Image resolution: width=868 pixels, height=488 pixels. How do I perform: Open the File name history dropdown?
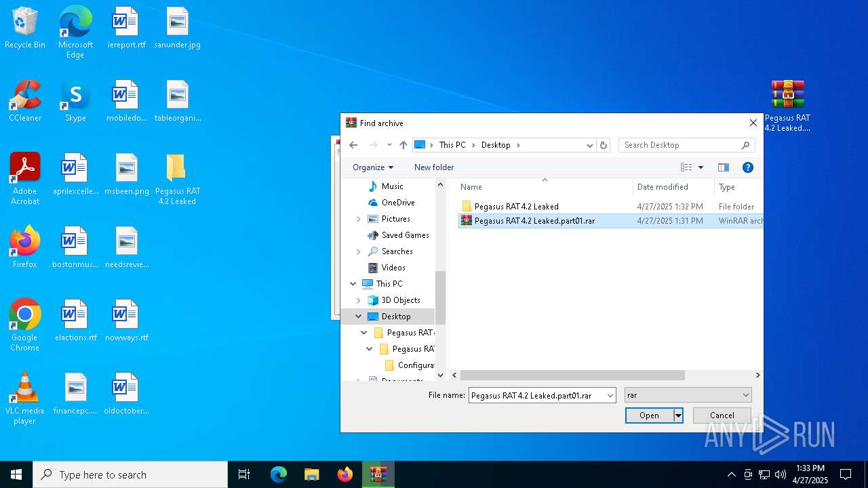coord(610,395)
